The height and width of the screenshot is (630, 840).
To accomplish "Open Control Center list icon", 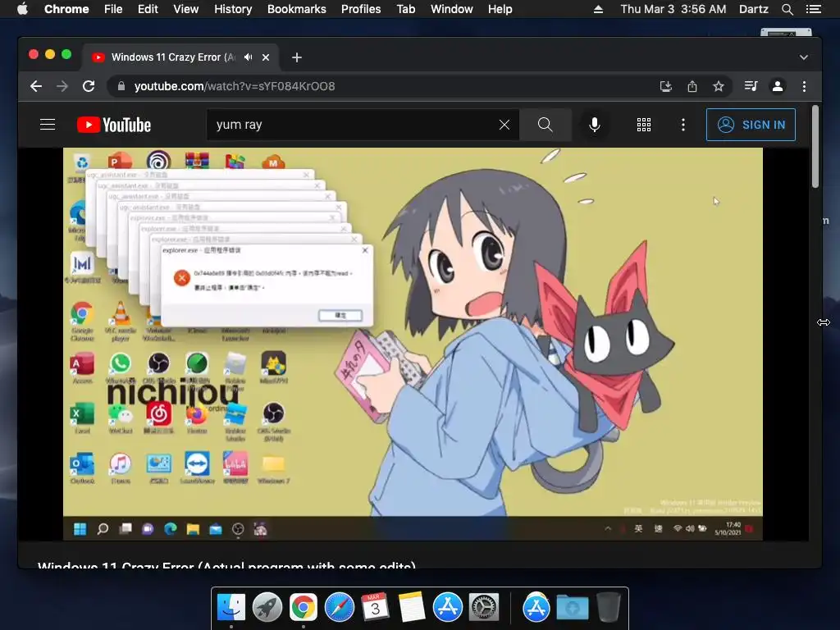I will point(813,9).
